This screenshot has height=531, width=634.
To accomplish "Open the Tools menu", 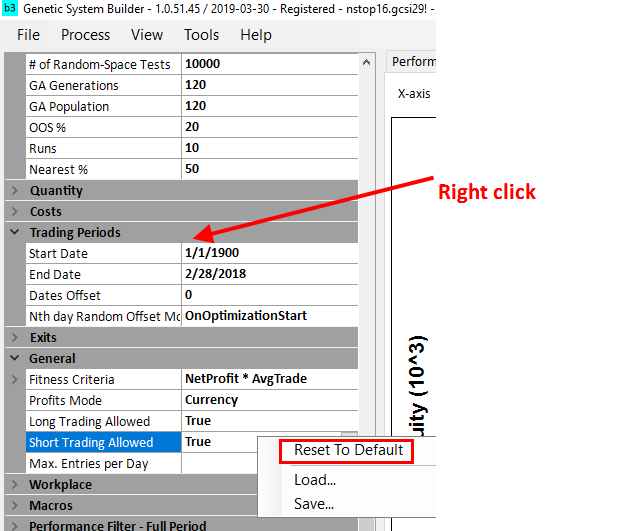I will point(201,34).
